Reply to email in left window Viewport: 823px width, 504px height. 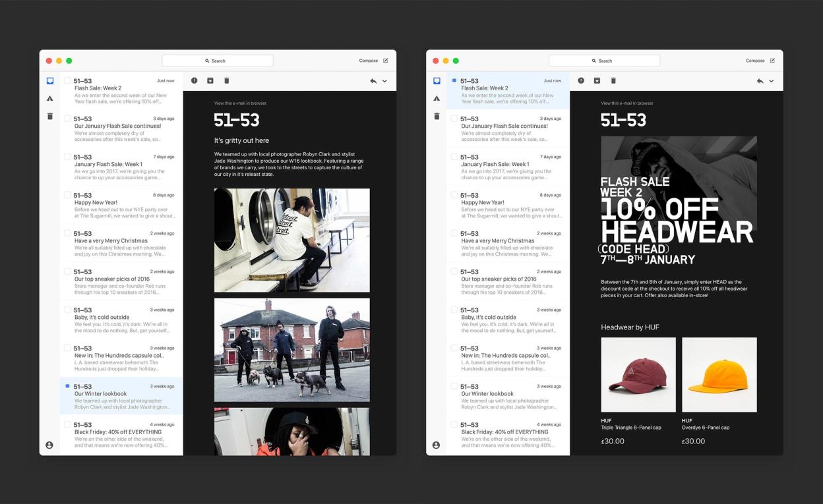tap(373, 80)
